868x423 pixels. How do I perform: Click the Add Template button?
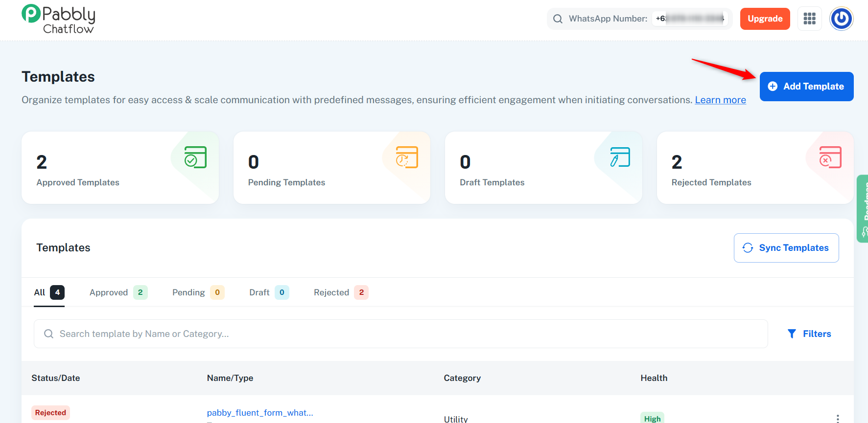[x=806, y=87]
